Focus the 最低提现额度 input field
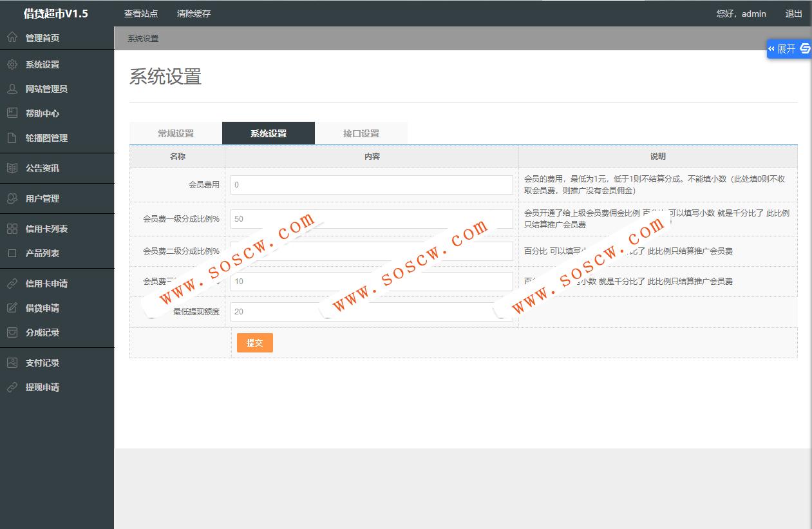 372,312
